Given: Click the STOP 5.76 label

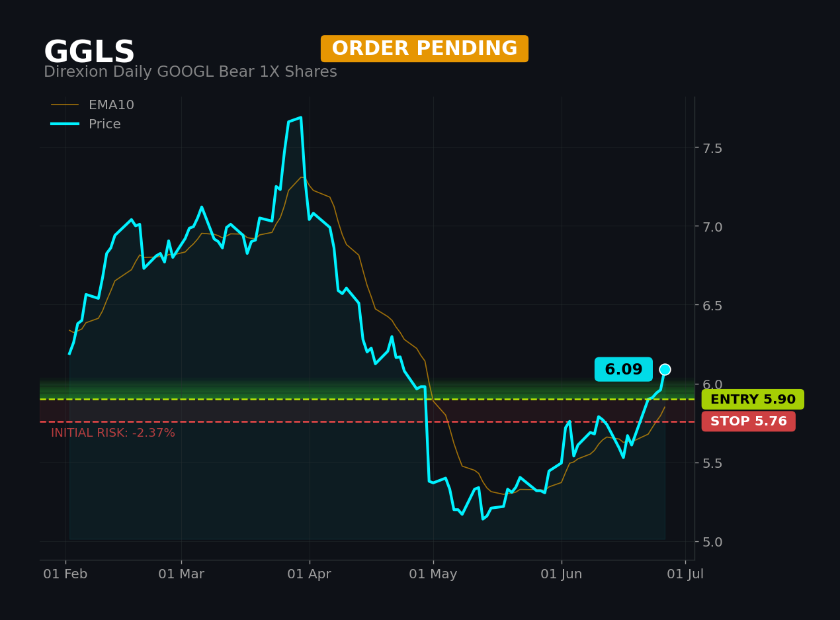Looking at the screenshot, I should [749, 421].
